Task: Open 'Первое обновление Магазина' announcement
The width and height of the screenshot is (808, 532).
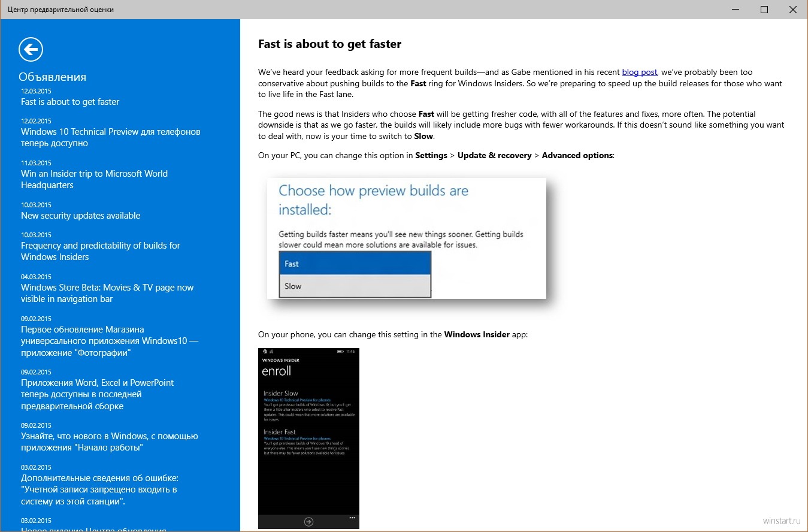Action: point(110,341)
